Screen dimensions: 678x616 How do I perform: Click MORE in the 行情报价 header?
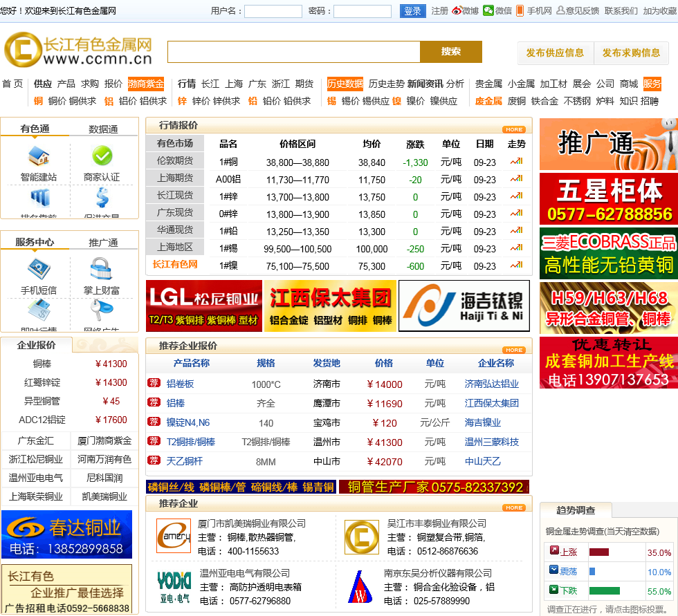(x=513, y=129)
